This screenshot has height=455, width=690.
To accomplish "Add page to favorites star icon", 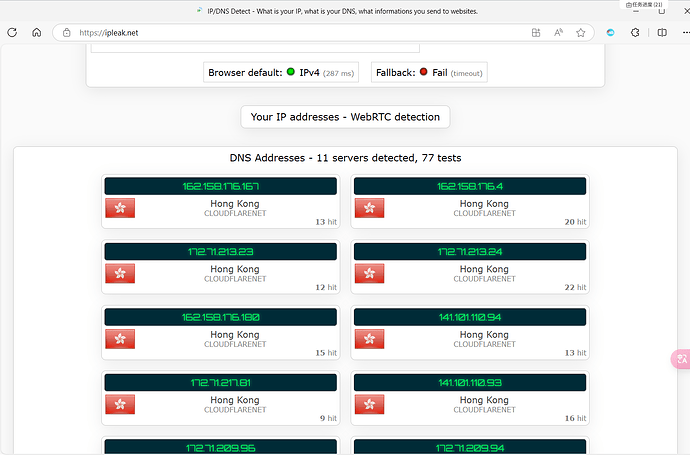I will pos(581,33).
